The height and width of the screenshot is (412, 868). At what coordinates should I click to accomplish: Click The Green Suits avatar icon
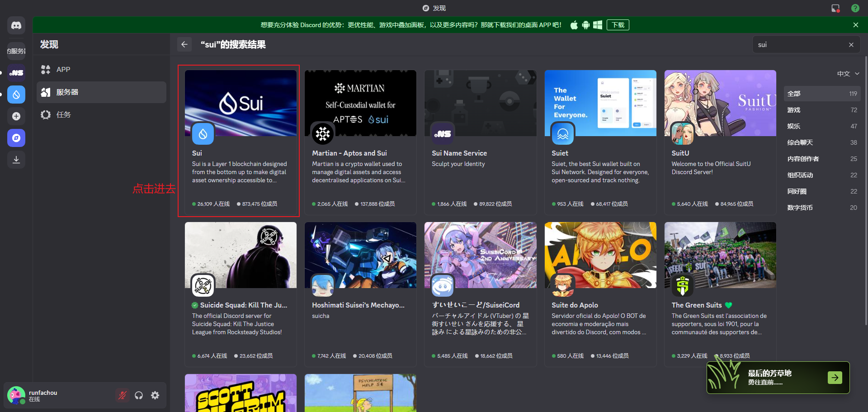[x=683, y=286]
